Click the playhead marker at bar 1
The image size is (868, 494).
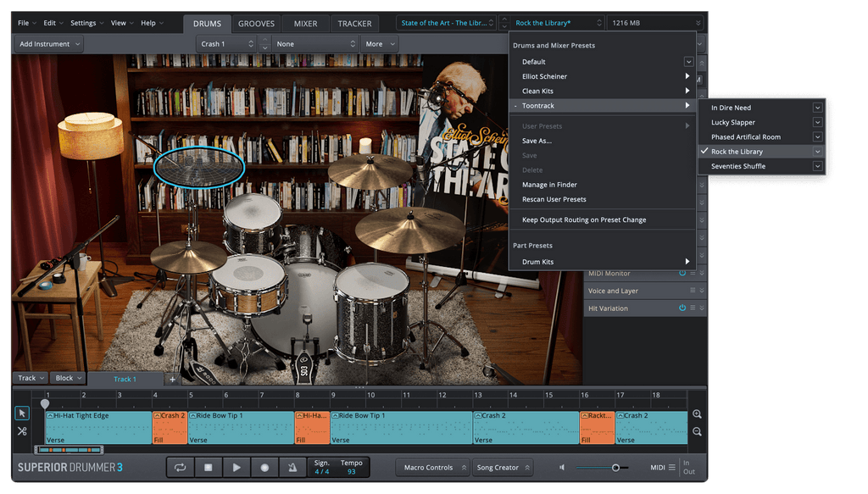coord(45,404)
